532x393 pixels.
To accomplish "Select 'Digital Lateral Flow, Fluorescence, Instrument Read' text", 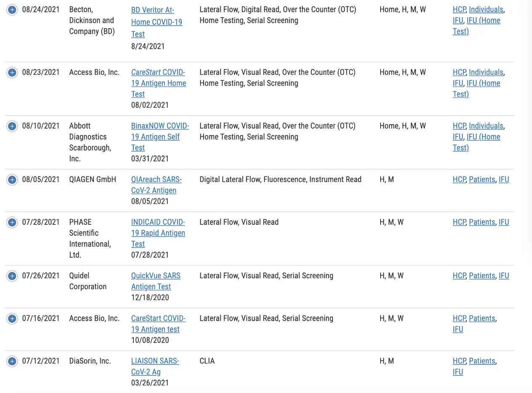I will click(281, 179).
